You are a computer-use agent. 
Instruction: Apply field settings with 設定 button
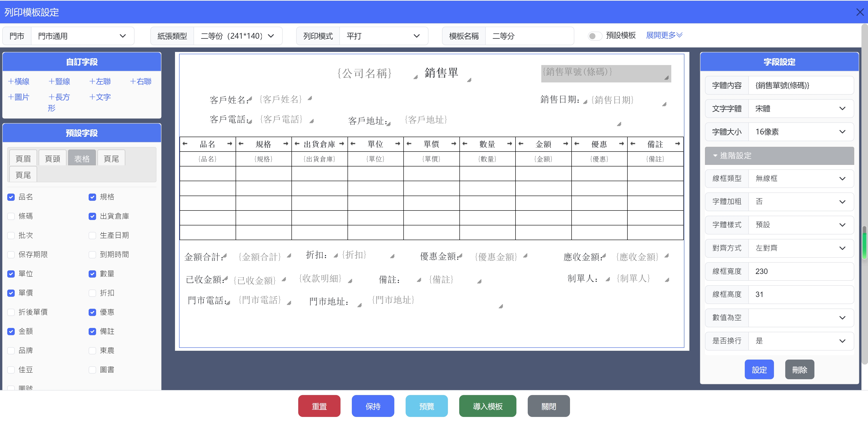(x=759, y=370)
